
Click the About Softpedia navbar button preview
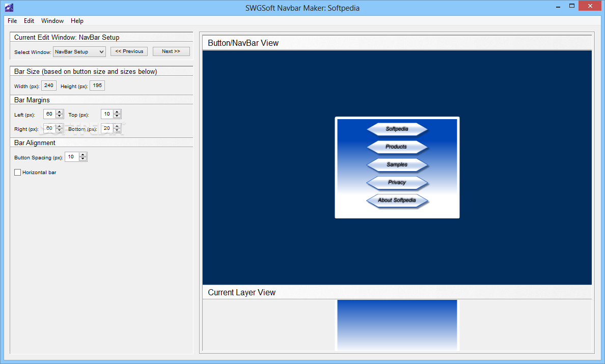[x=397, y=201]
